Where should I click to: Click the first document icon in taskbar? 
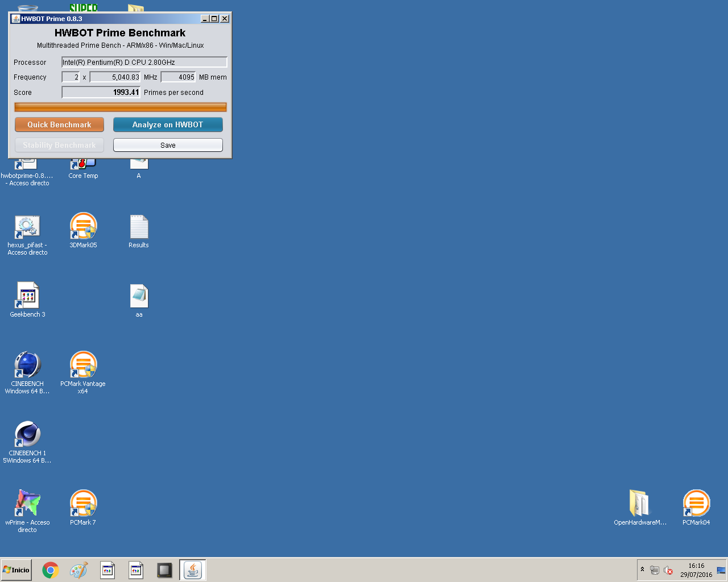coord(107,570)
